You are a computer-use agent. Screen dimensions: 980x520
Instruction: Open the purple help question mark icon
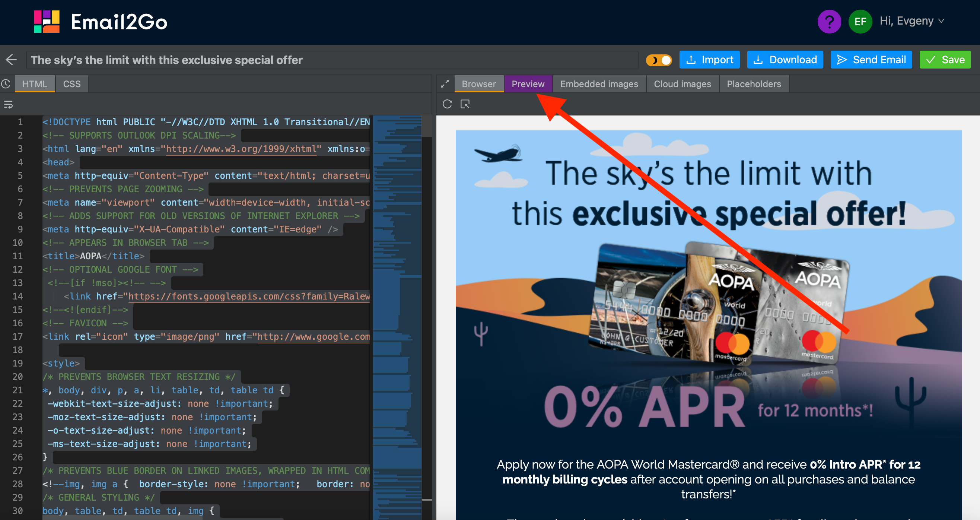pyautogui.click(x=829, y=21)
